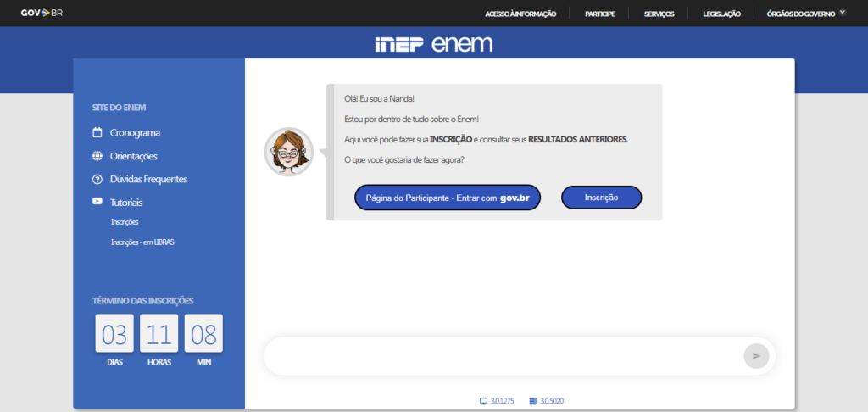Open the Orientações sidebar link

point(133,156)
